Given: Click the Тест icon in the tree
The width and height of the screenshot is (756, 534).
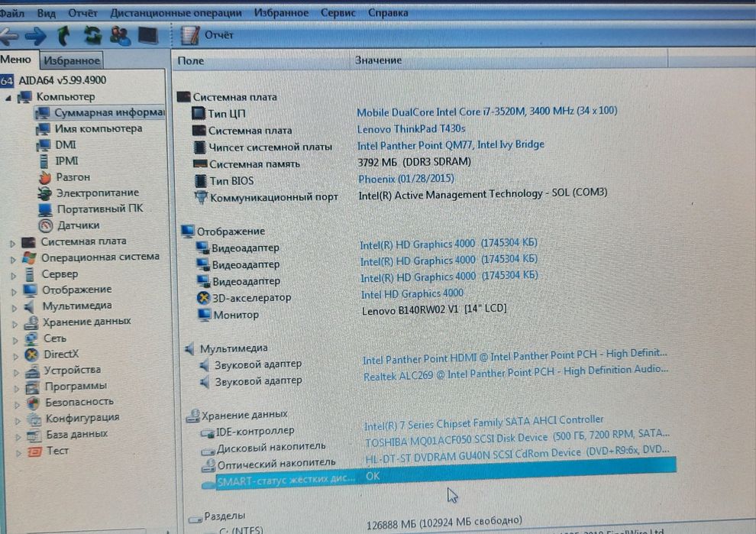Looking at the screenshot, I should pyautogui.click(x=34, y=451).
